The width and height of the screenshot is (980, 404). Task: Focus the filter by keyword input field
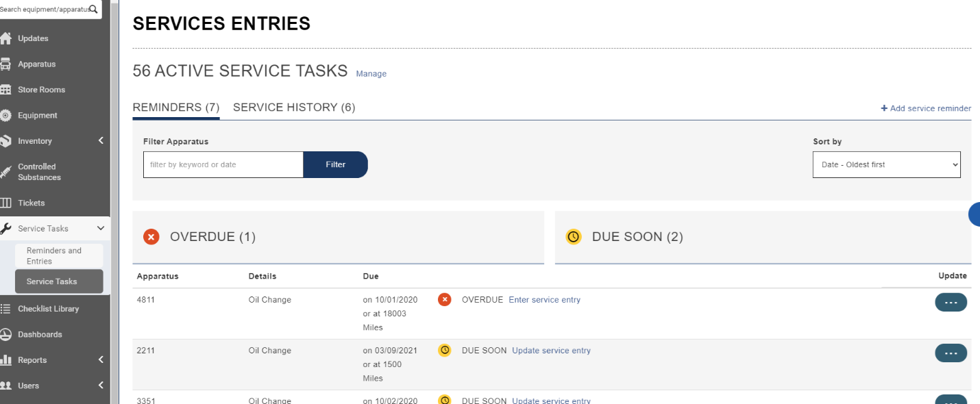223,165
